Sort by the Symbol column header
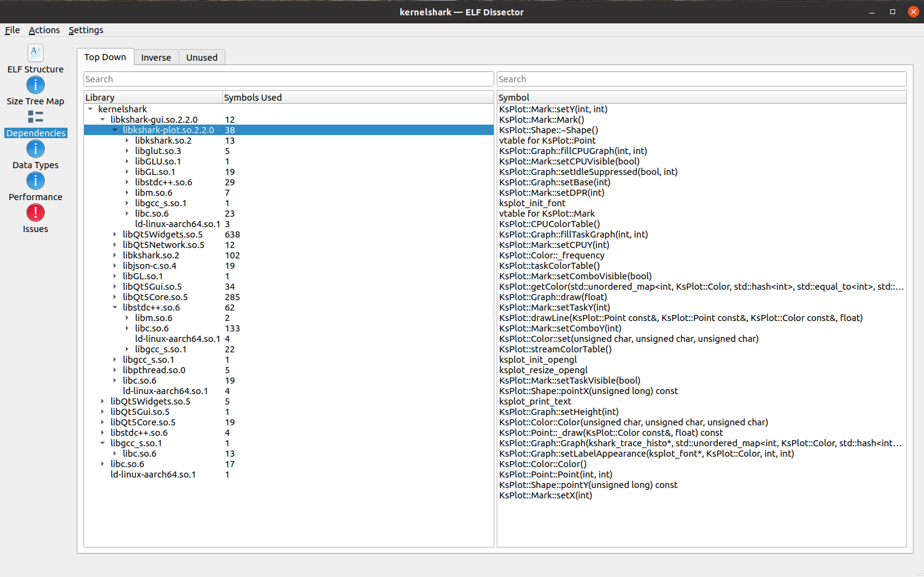924x577 pixels. [701, 98]
